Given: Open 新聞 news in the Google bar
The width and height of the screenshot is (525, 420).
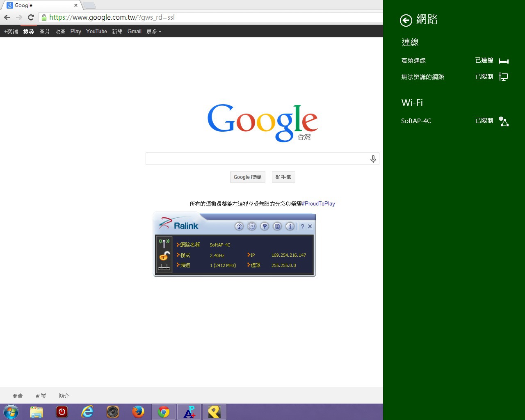Looking at the screenshot, I should pos(117,32).
